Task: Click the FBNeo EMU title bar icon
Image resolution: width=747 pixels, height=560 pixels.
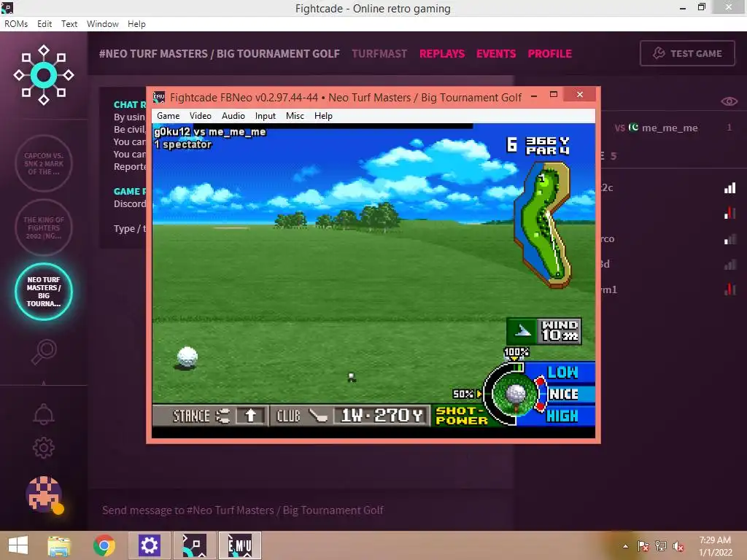Action: click(158, 97)
